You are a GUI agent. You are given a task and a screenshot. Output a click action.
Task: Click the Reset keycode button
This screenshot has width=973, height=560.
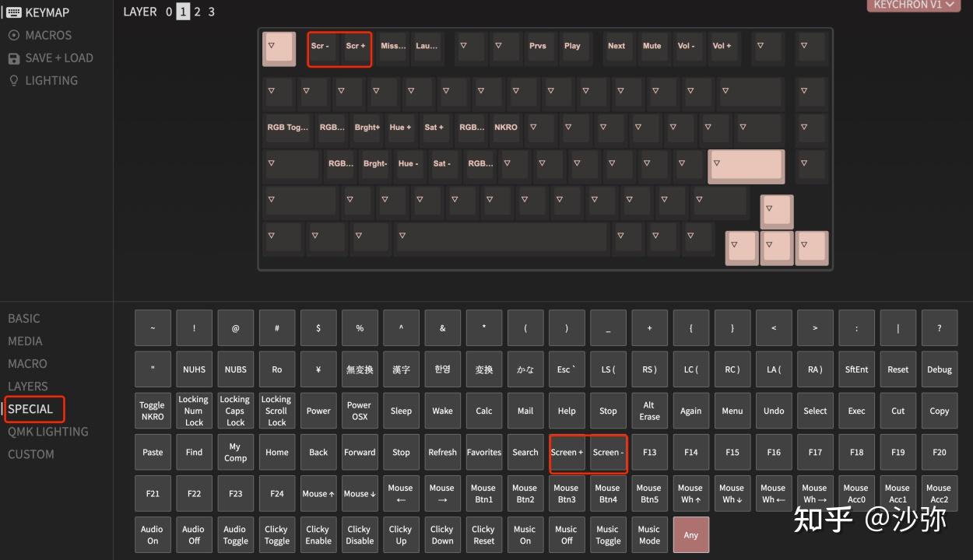[x=897, y=369]
